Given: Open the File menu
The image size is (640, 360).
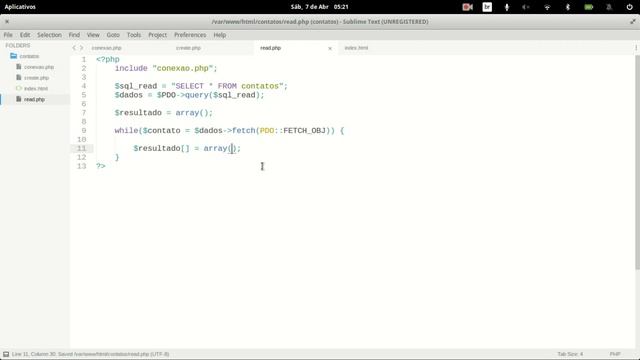Looking at the screenshot, I should tap(8, 35).
